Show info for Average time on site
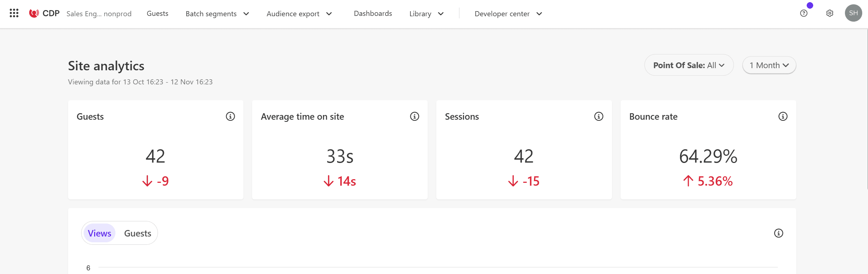The image size is (868, 274). [x=414, y=116]
